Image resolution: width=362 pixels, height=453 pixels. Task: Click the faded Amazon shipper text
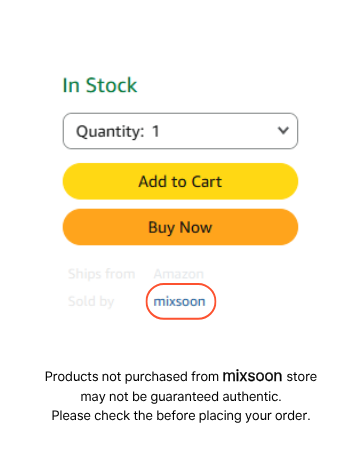178,274
